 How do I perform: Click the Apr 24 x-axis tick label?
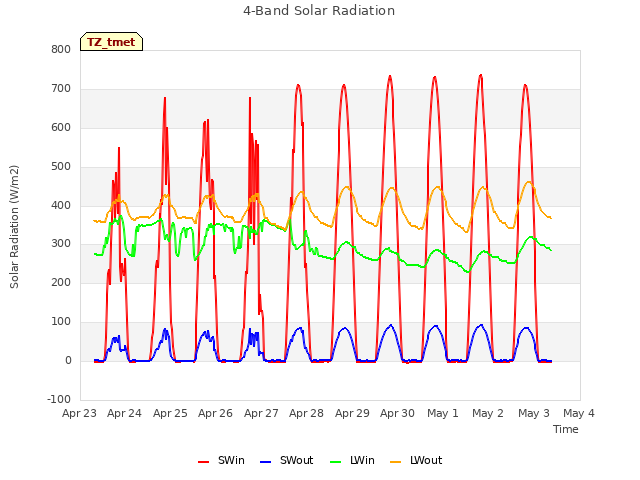point(124,413)
